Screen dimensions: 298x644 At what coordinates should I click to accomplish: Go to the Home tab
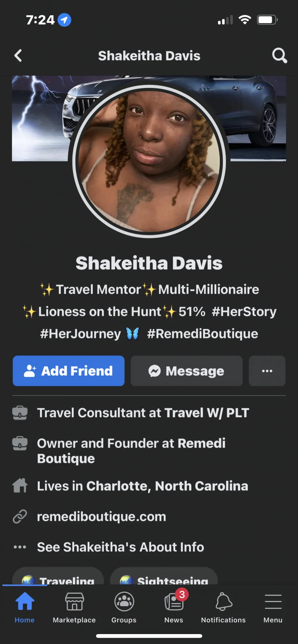pos(25,608)
